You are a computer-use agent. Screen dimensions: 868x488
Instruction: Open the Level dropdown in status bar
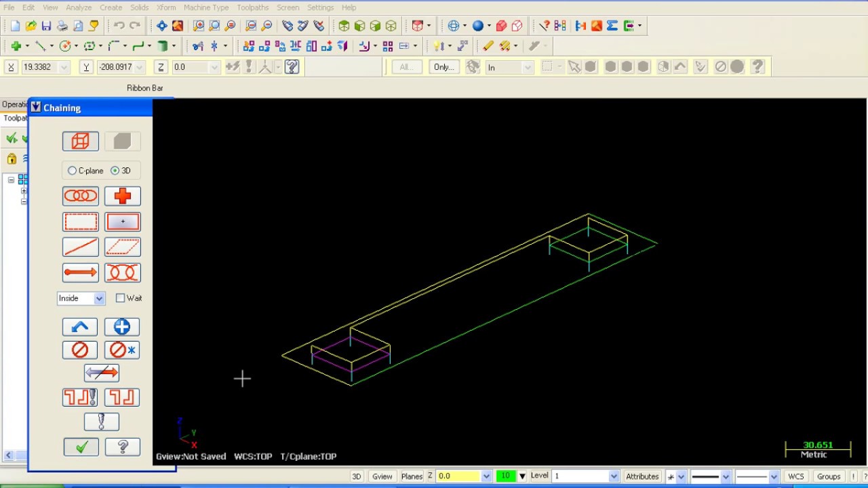click(x=614, y=476)
